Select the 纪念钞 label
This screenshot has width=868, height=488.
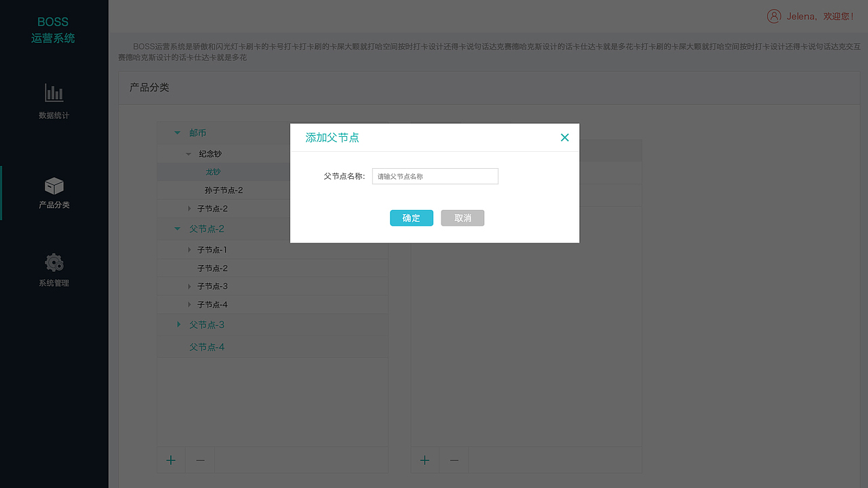210,154
